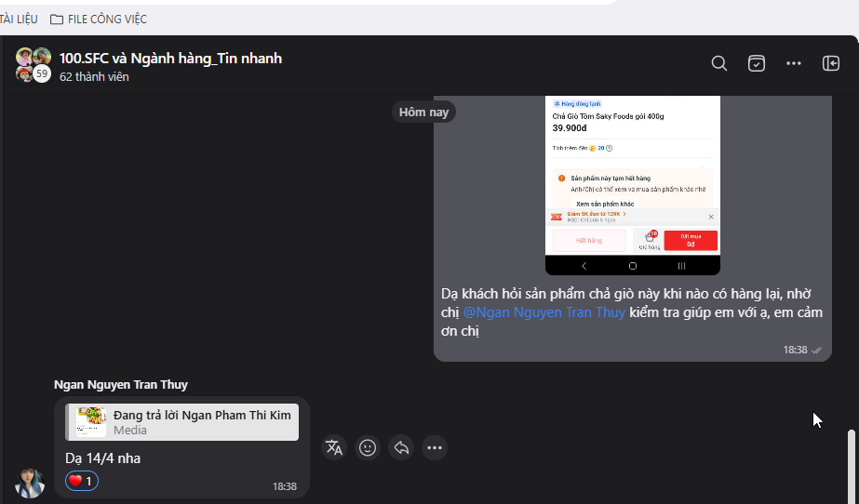
Task: Click the 18:38 timestamp of the reply
Action: point(285,486)
